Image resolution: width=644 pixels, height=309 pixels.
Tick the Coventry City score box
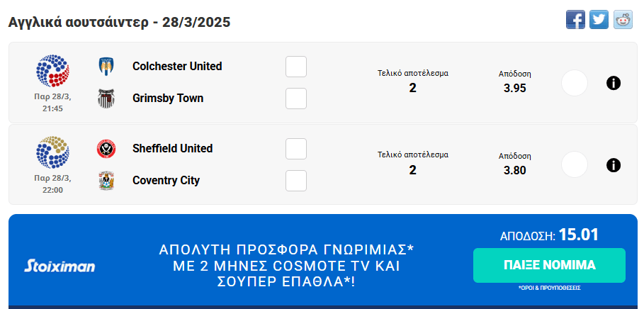(296, 181)
